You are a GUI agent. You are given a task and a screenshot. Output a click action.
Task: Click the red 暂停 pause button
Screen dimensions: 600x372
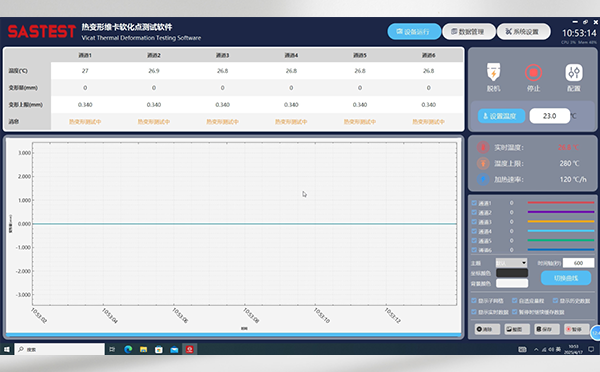pyautogui.click(x=576, y=329)
